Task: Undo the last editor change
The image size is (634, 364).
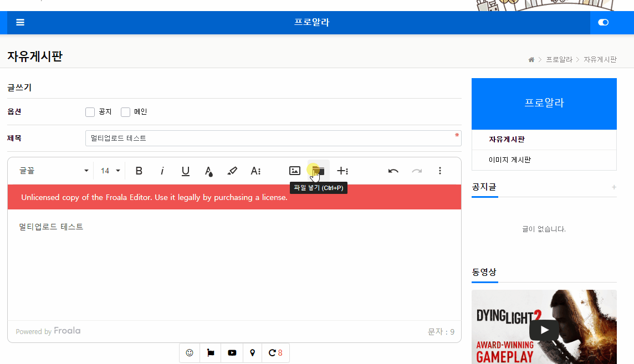Action: (x=393, y=171)
